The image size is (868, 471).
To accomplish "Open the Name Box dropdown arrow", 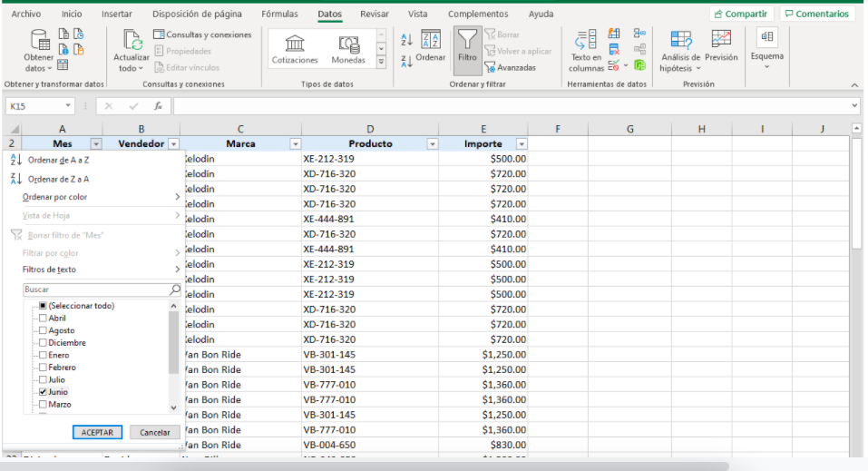I will coord(67,106).
